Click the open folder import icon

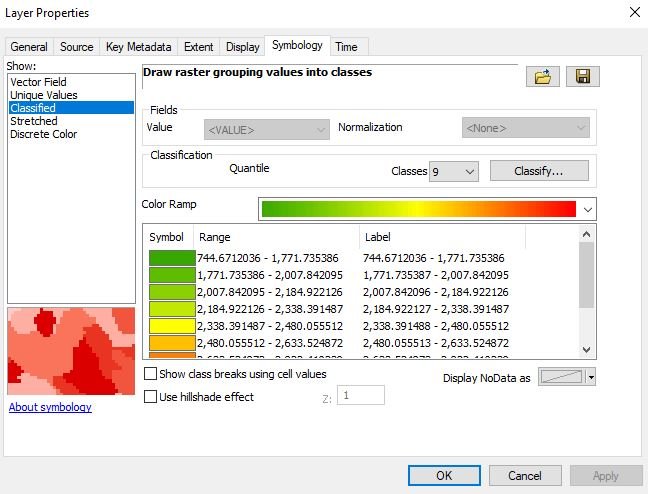[x=546, y=77]
